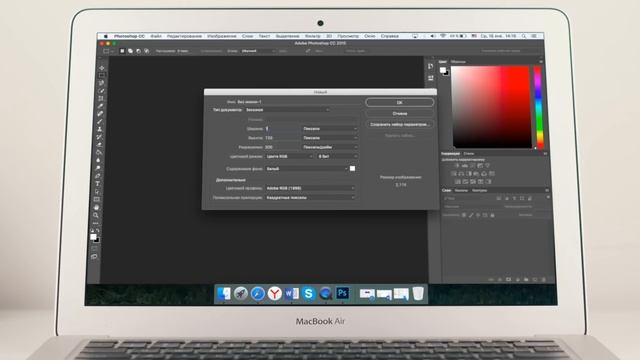Viewport: 640px width, 360px height.
Task: Select the Hand tool
Action: (96, 207)
